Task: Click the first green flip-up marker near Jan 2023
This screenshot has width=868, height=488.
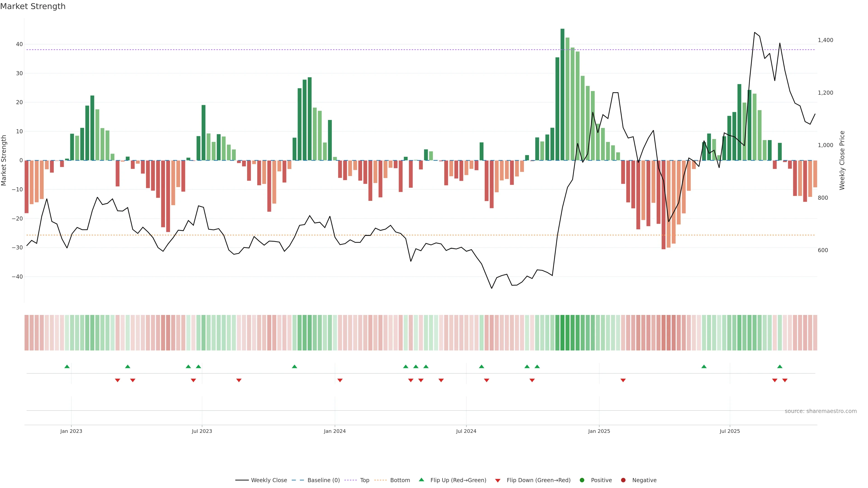Action: tap(67, 366)
